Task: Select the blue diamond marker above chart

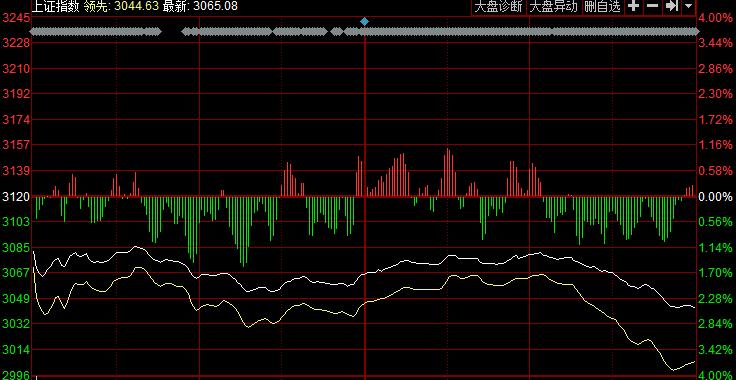Action: tap(364, 21)
